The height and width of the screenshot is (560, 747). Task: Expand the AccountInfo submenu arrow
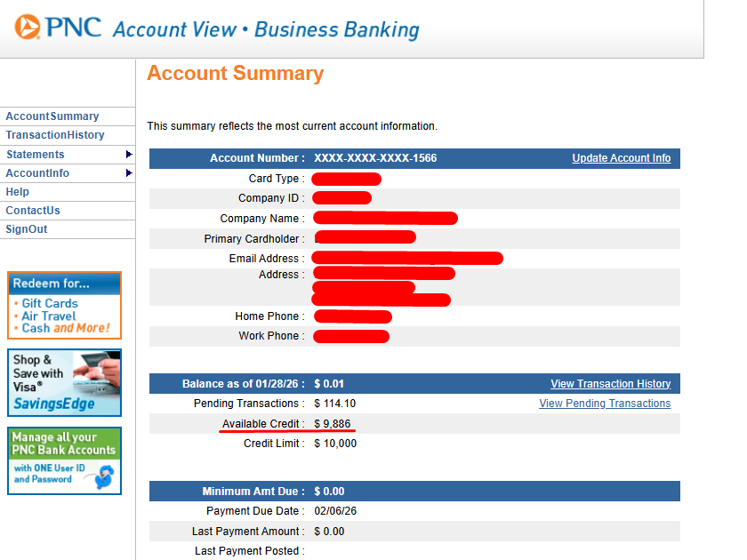(129, 173)
